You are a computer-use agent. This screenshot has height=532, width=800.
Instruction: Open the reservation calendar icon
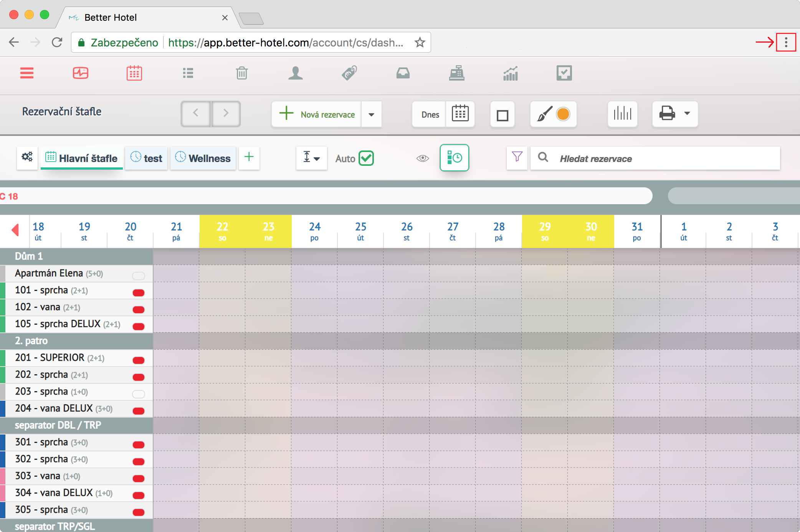tap(134, 73)
